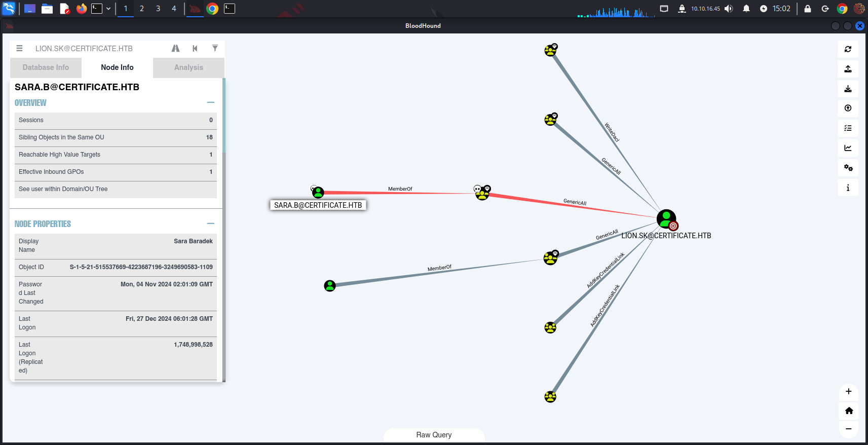Expand the Raw Query bar
868x445 pixels.
[x=434, y=435]
